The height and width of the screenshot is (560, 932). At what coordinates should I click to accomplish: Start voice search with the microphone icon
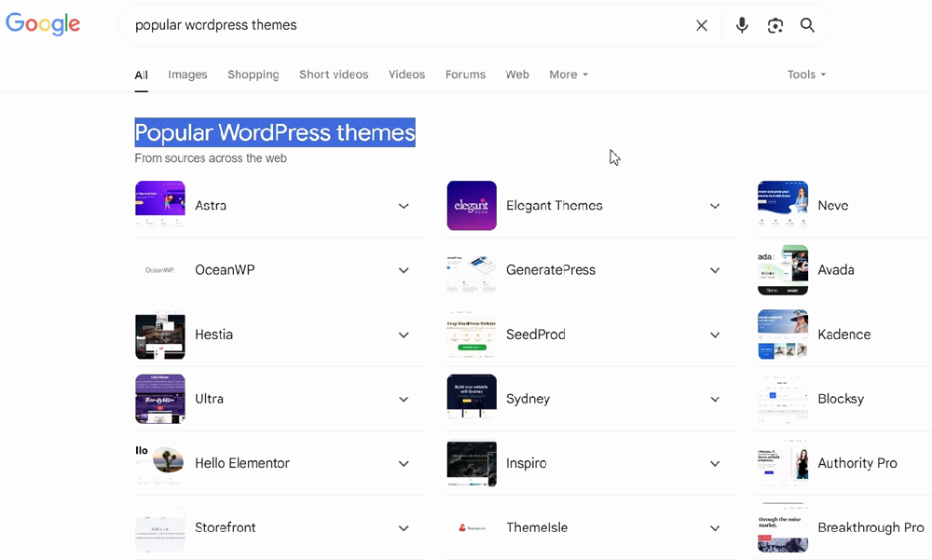pyautogui.click(x=742, y=25)
